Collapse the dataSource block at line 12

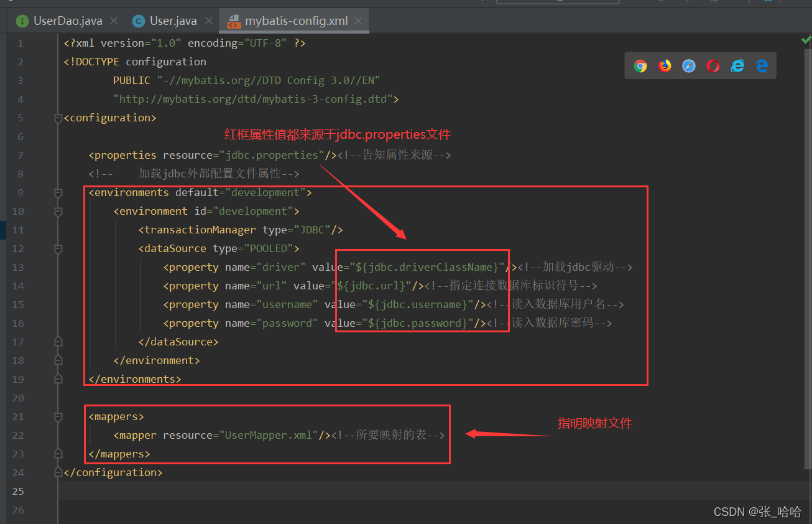point(58,248)
